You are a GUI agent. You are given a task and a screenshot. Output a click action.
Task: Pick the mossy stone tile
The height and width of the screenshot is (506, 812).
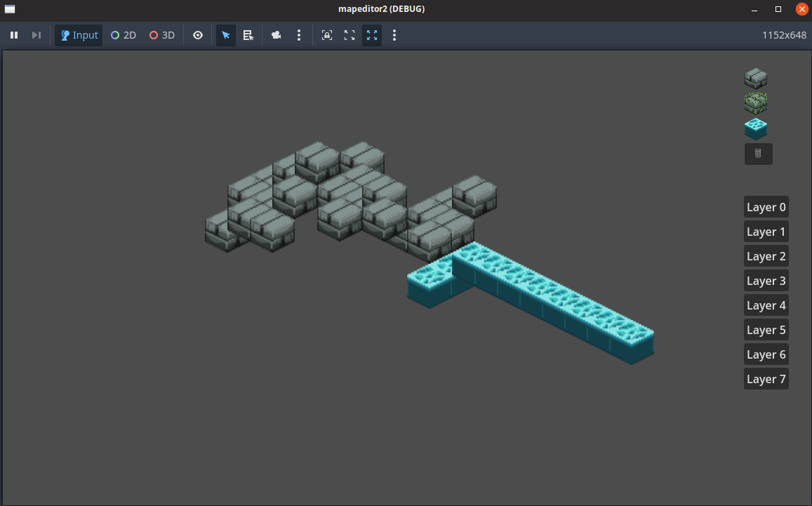(756, 103)
